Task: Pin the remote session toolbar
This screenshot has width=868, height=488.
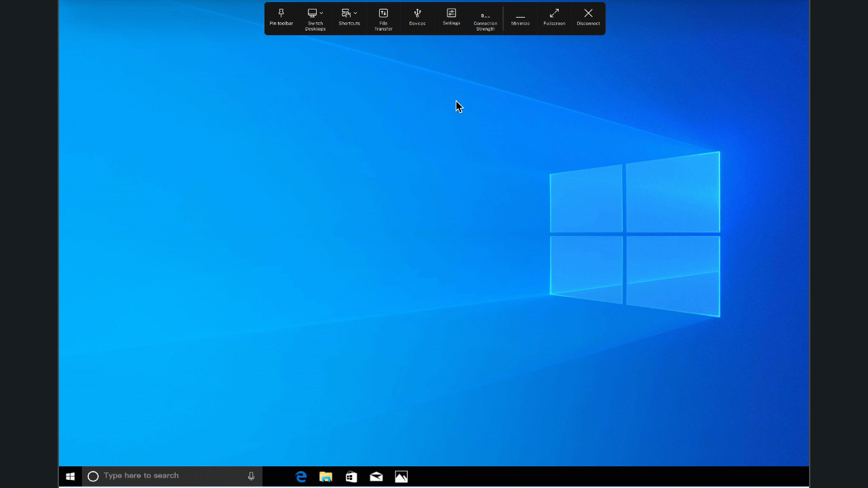Action: pyautogui.click(x=281, y=18)
